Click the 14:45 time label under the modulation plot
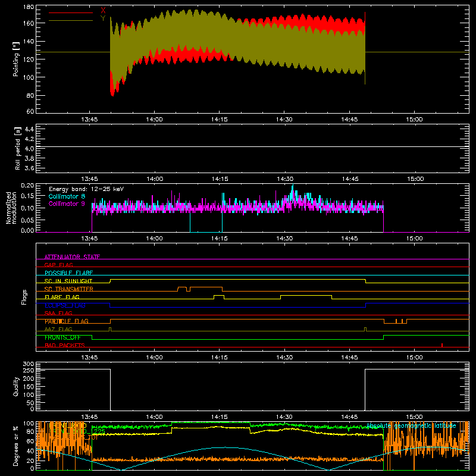This screenshot has width=476, height=476. (x=349, y=239)
